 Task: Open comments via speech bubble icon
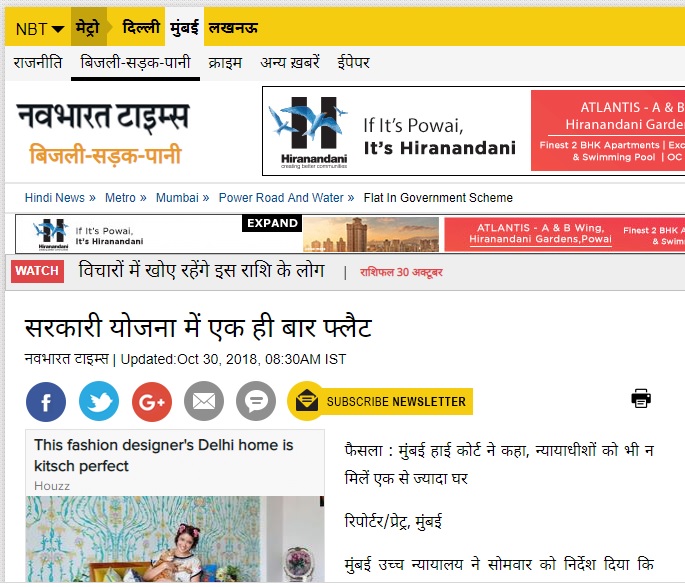coord(256,401)
